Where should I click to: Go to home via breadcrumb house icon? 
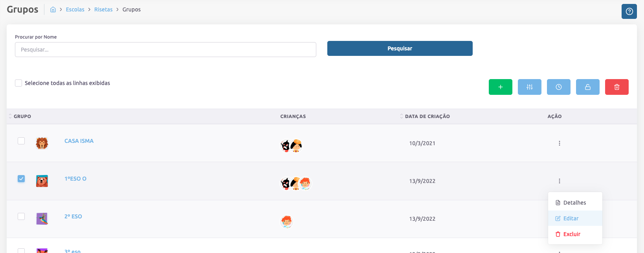click(x=53, y=9)
